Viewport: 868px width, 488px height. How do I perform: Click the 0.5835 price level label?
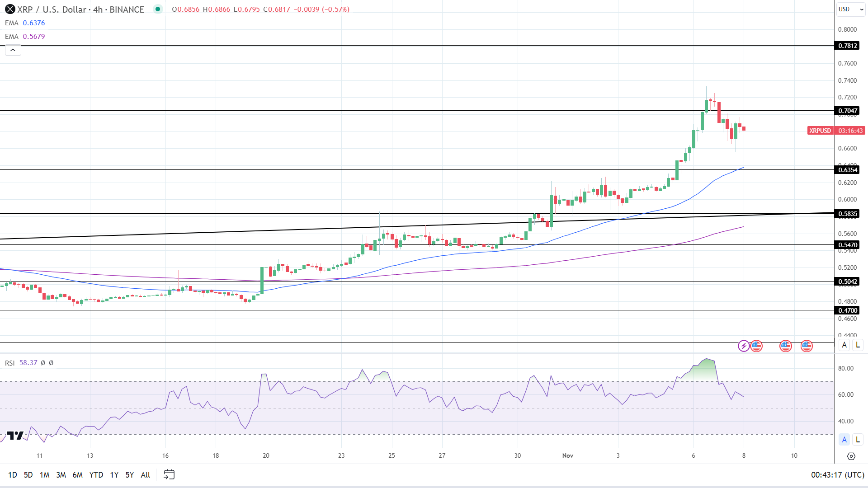coord(848,214)
